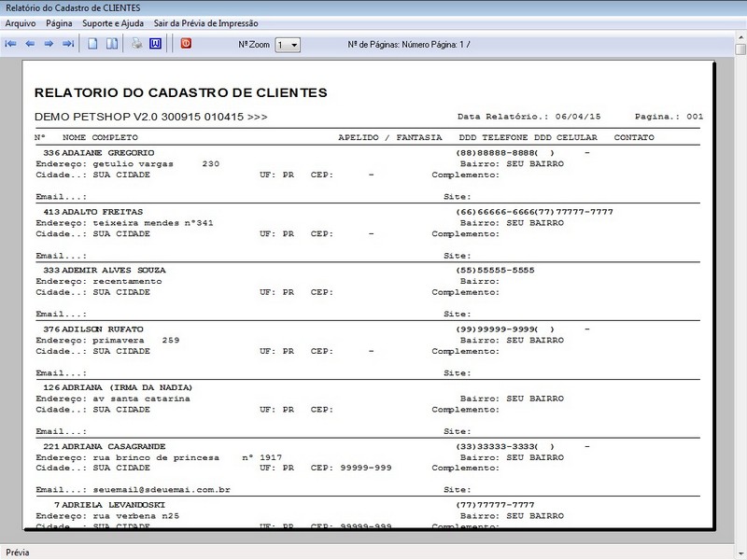
Task: Open Suporte e Ajuda menu
Action: [x=113, y=23]
